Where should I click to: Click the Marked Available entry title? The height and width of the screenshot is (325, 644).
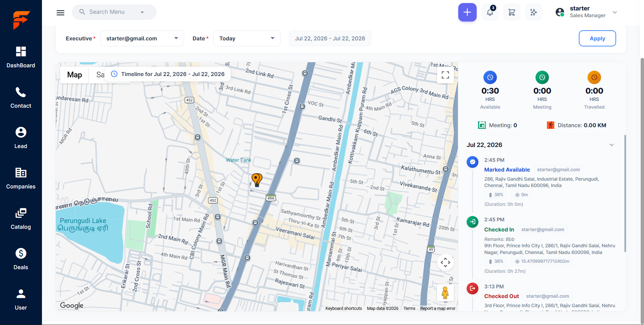(x=507, y=170)
